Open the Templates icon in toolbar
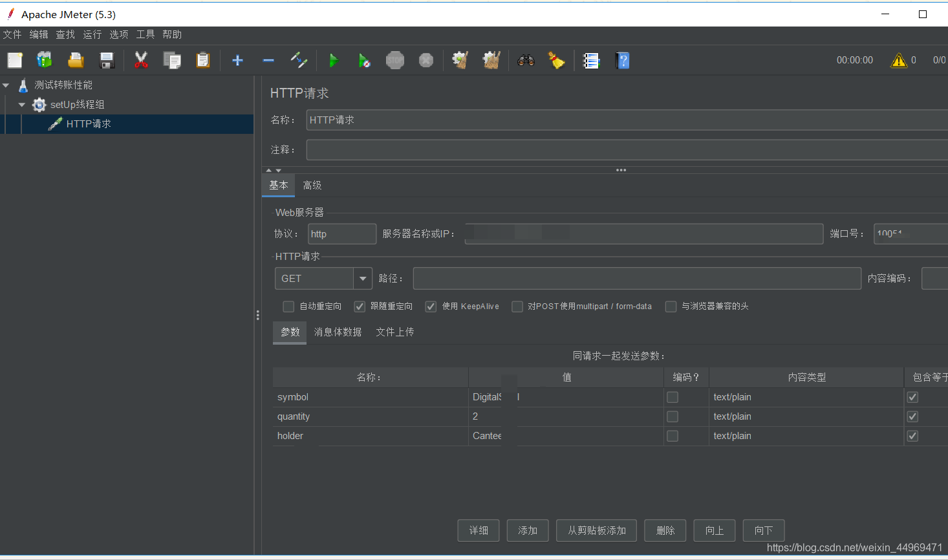 [x=45, y=60]
